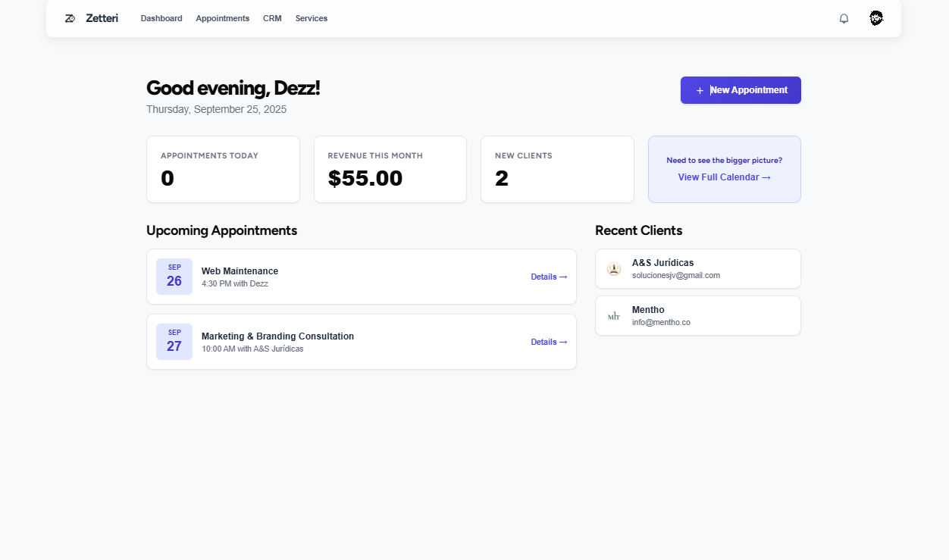Open the profile avatar in the top bar

point(876,18)
